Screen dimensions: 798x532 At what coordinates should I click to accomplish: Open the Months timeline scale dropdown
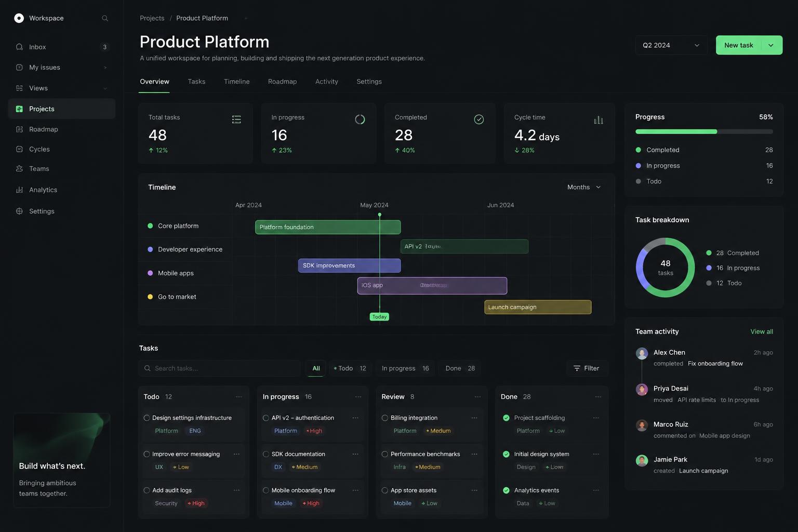click(584, 187)
